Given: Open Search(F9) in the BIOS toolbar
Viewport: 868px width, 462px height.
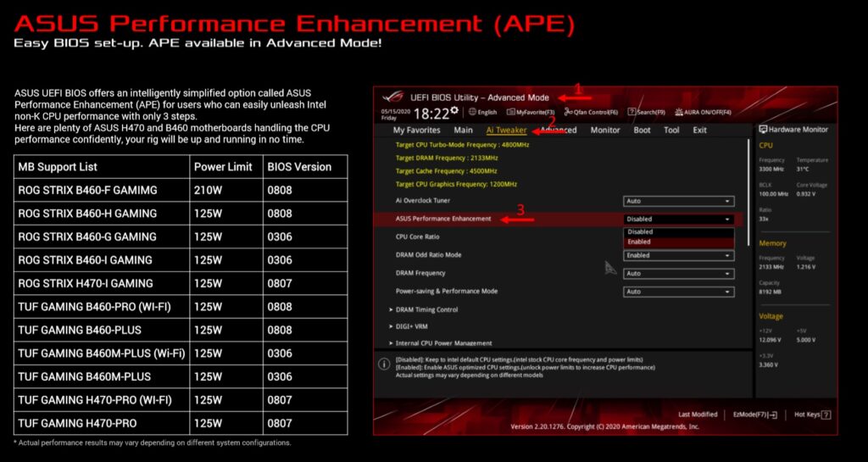Looking at the screenshot, I should pyautogui.click(x=647, y=112).
